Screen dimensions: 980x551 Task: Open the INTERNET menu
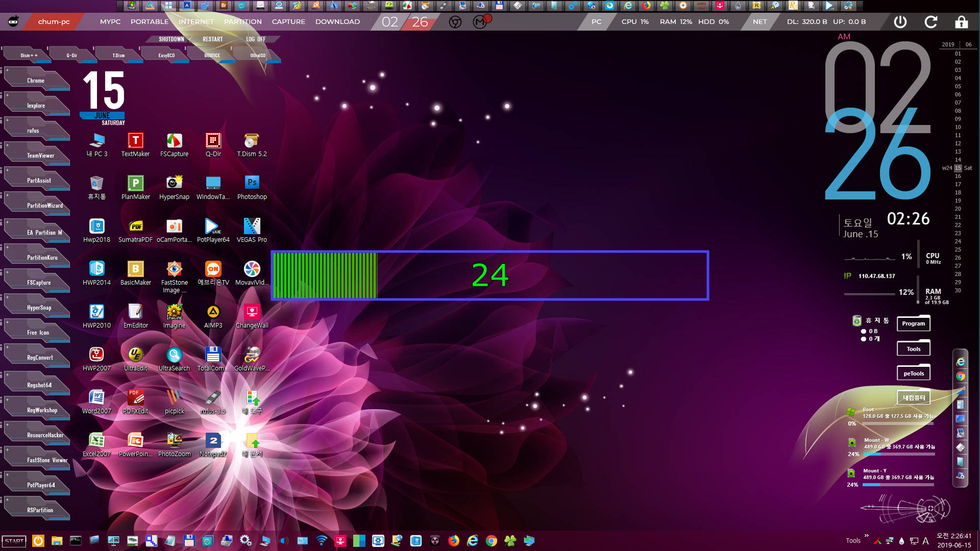click(x=196, y=22)
